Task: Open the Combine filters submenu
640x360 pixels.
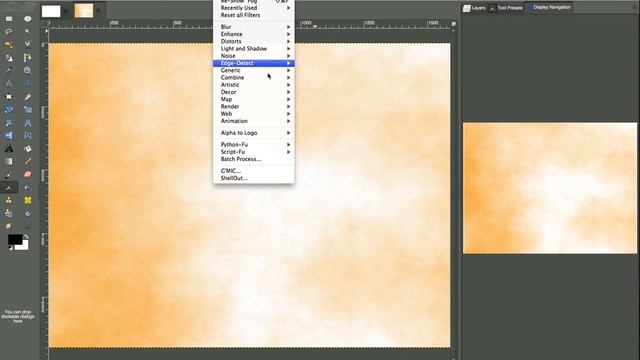Action: 253,78
